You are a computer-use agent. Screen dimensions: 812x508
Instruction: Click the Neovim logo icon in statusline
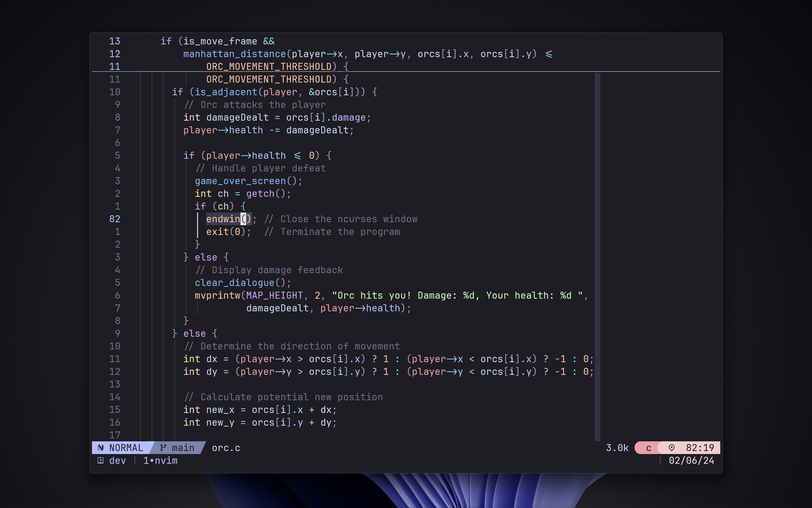(x=100, y=448)
